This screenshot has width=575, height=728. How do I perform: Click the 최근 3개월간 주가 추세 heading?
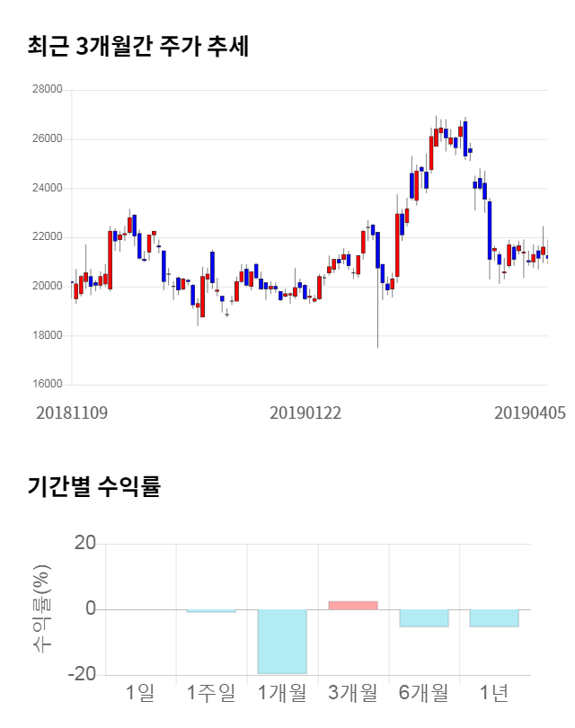tap(138, 45)
